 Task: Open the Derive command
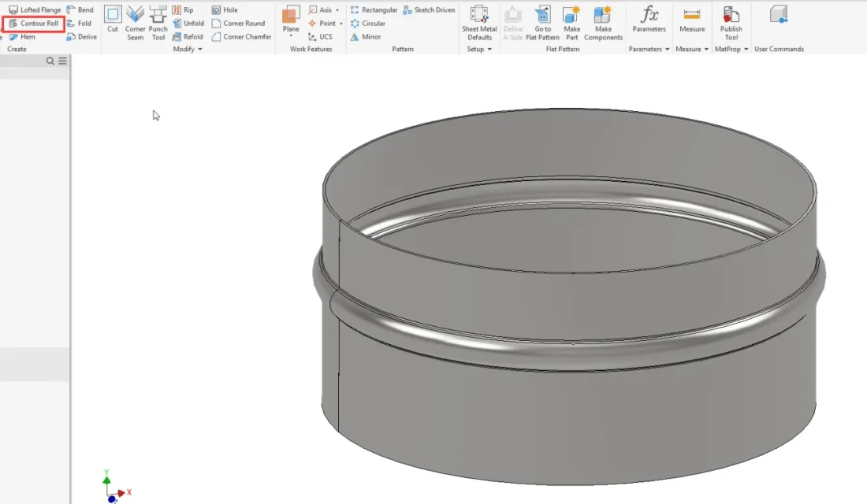click(82, 37)
